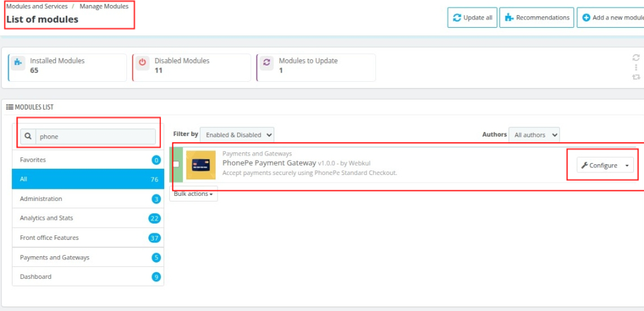Click the 0 badge on Favorites

click(x=156, y=160)
